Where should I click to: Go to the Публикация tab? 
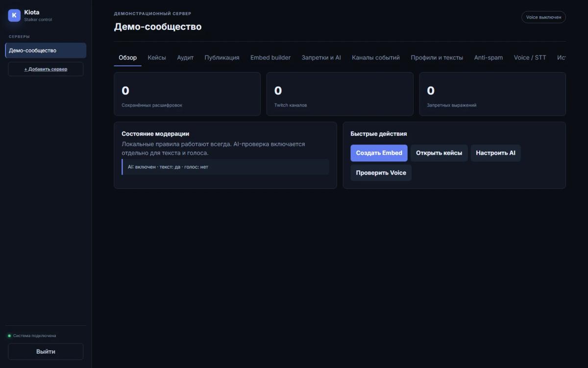(x=222, y=57)
